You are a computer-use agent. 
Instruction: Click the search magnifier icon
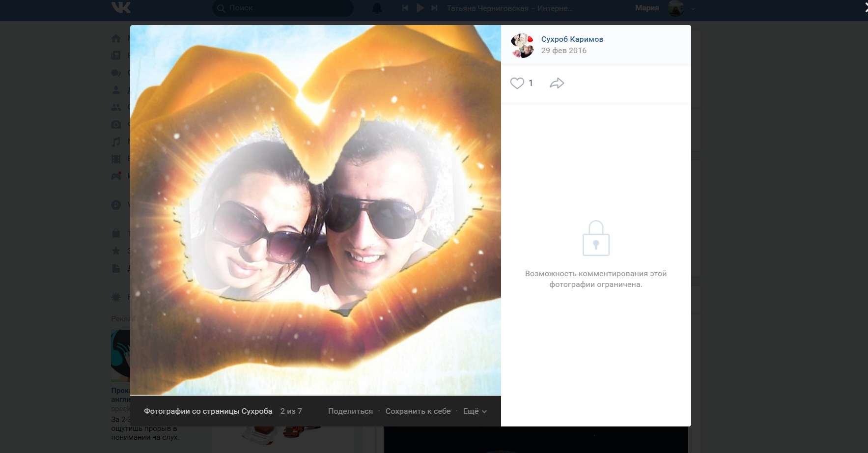pyautogui.click(x=221, y=8)
